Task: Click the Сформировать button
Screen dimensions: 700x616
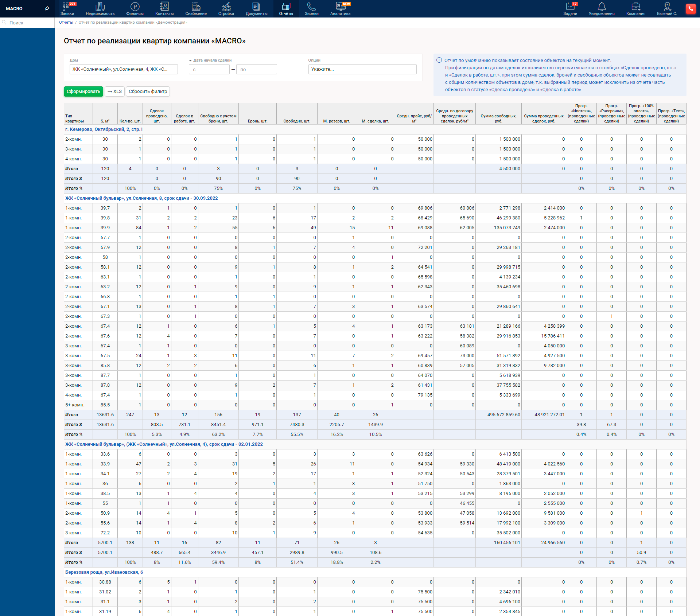Action: click(83, 91)
